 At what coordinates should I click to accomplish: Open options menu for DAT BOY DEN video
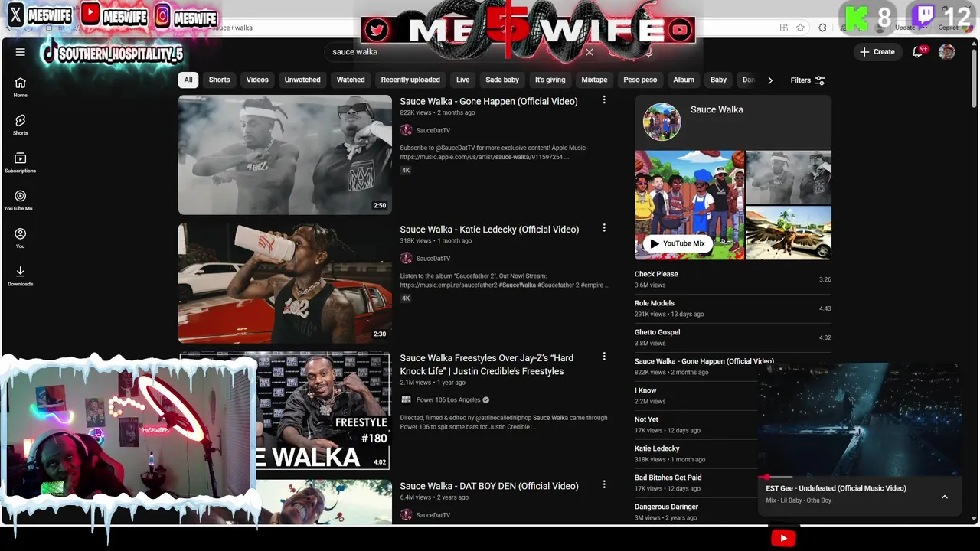(x=604, y=484)
